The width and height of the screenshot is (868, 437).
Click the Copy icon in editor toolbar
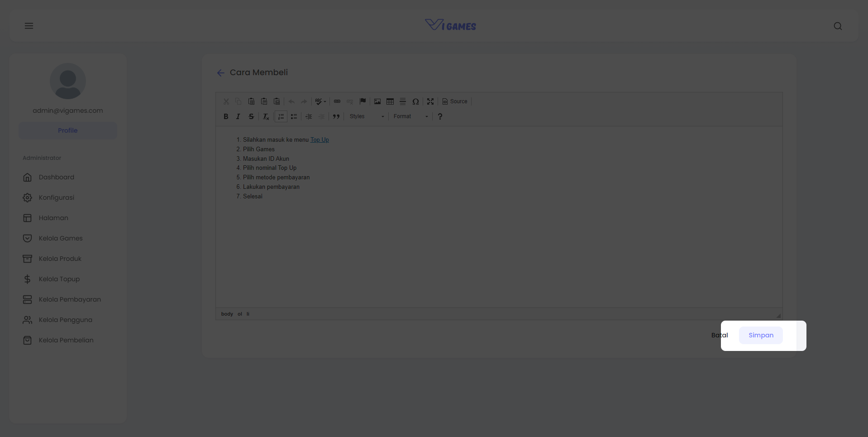[238, 101]
